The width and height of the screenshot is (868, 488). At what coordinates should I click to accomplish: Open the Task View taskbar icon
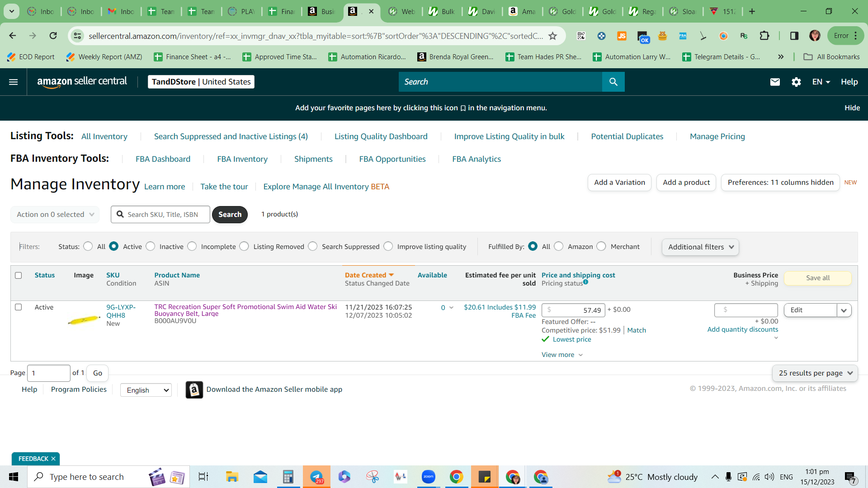(x=203, y=477)
